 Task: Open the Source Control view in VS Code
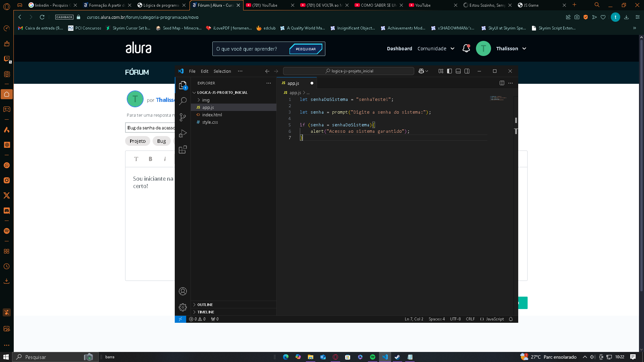183,117
